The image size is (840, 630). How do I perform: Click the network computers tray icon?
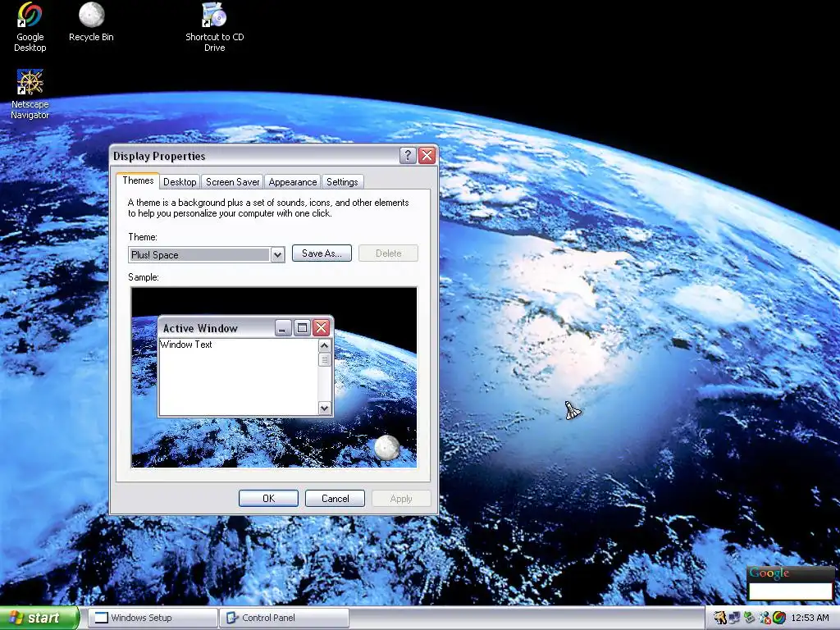pyautogui.click(x=734, y=619)
